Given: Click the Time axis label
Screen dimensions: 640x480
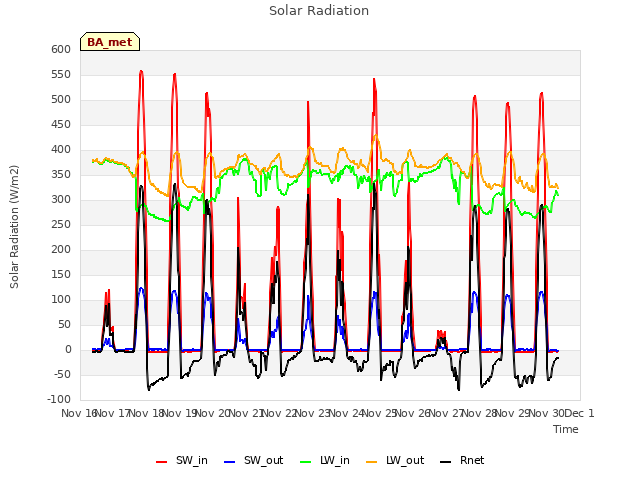Looking at the screenshot, I should (x=566, y=429).
